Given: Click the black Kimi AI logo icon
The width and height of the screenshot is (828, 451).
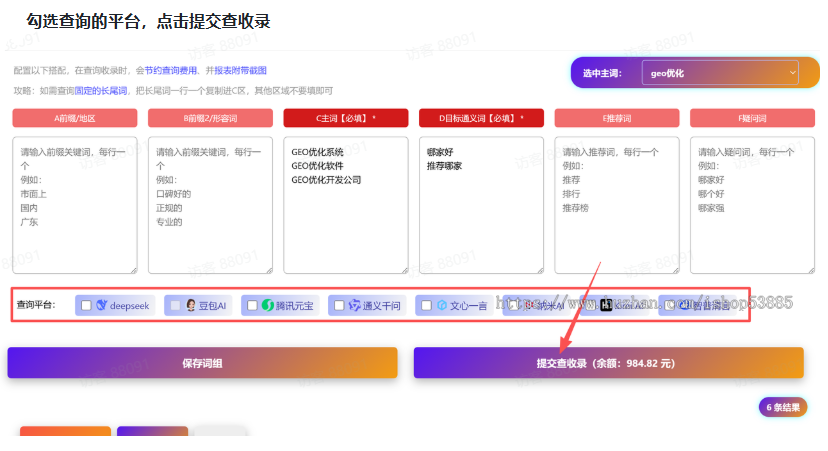Looking at the screenshot, I should click(606, 305).
